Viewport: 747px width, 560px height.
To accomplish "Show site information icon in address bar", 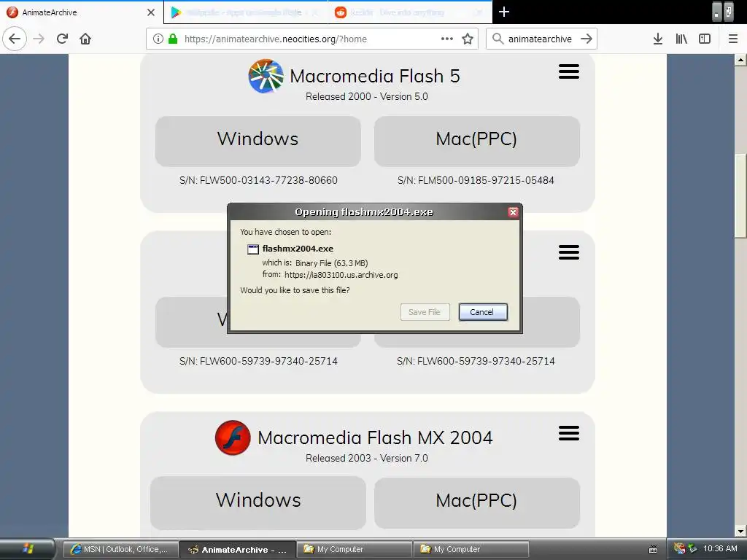I will (x=158, y=39).
